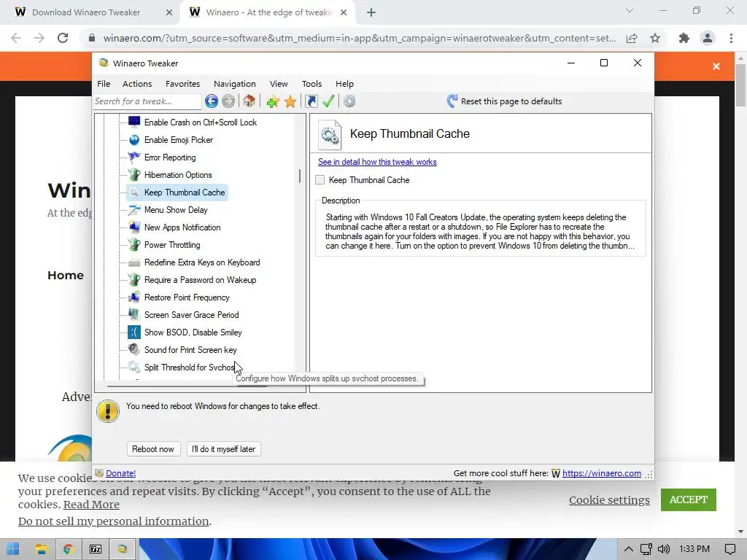Click the Donate! link
This screenshot has width=747, height=560.
pos(120,473)
